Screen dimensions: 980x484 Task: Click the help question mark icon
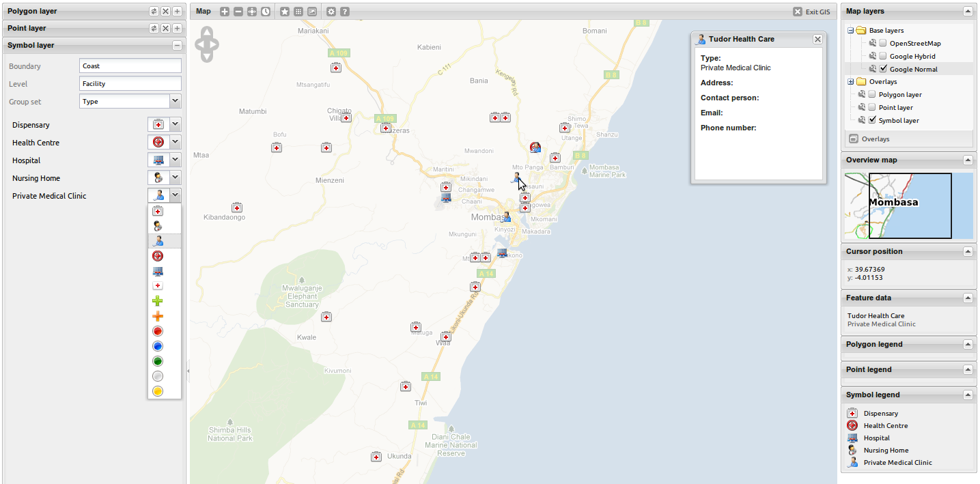(x=345, y=12)
